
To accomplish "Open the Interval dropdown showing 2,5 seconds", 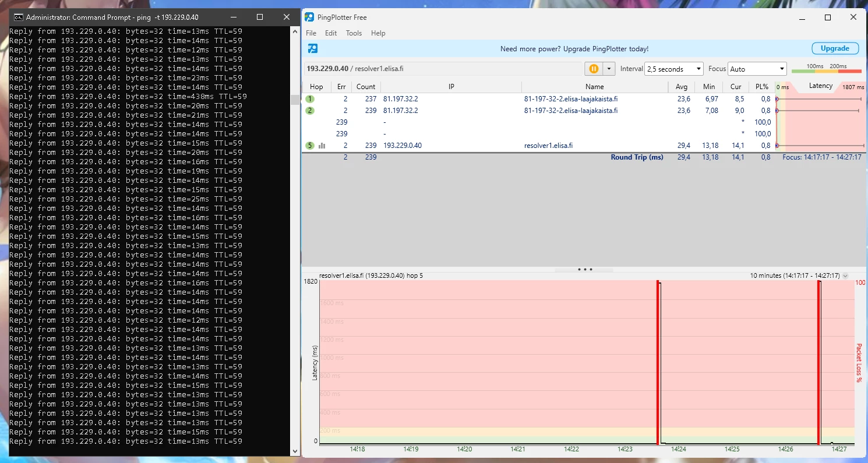I will pos(674,69).
